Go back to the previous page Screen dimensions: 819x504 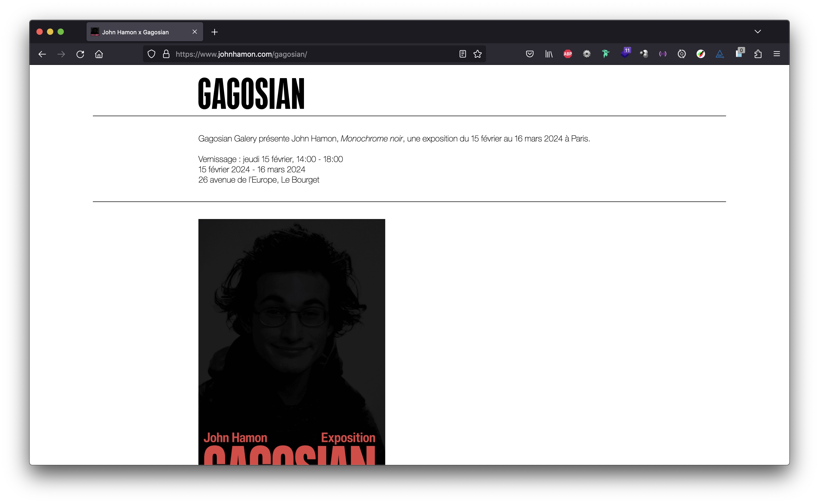coord(42,54)
